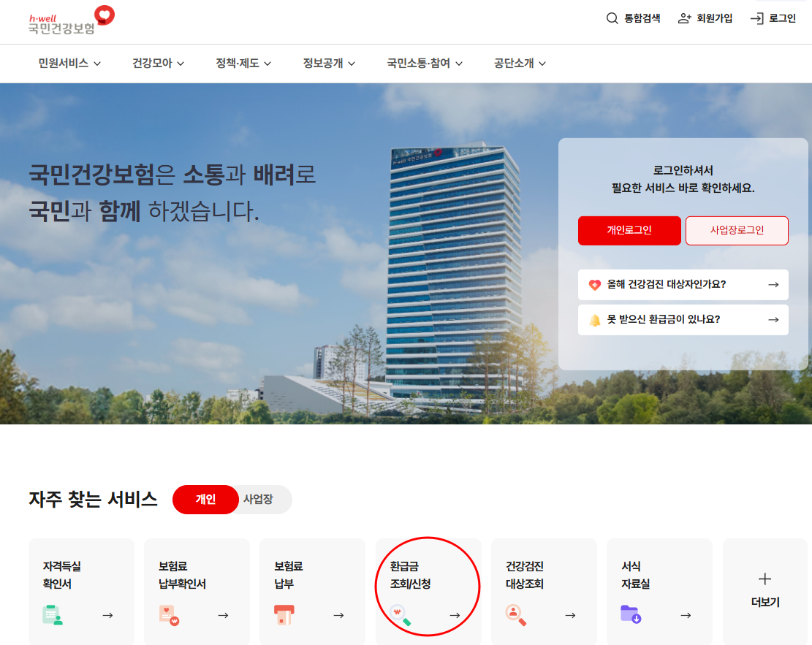The image size is (812, 645).
Task: Open the 정보공개 menu label
Action: (323, 63)
